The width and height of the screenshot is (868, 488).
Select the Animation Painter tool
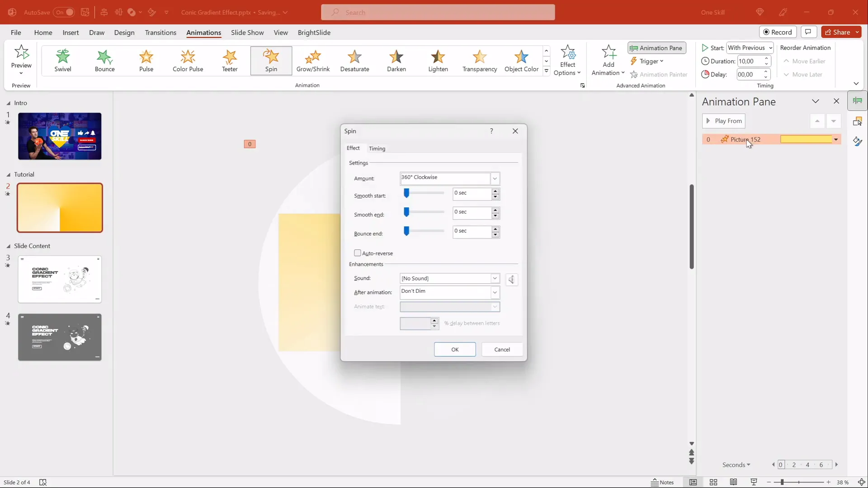(x=660, y=74)
